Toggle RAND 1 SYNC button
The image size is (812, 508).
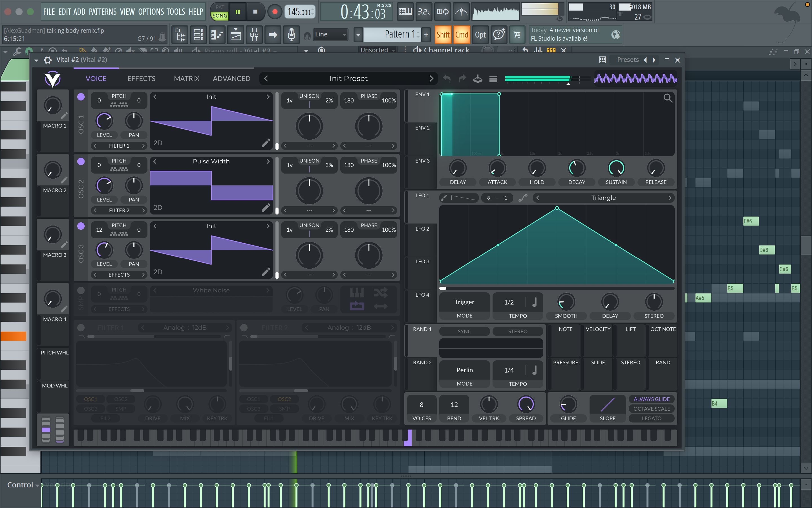pyautogui.click(x=464, y=331)
